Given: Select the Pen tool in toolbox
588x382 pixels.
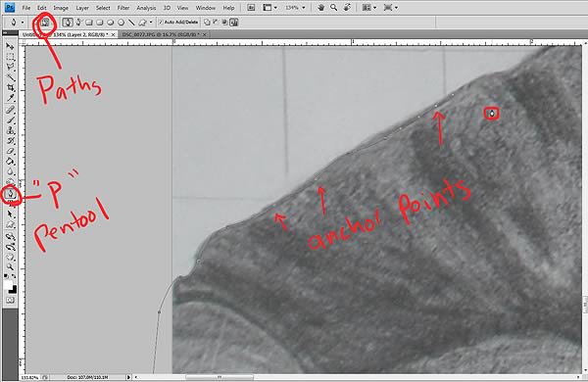Looking at the screenshot, I should pyautogui.click(x=10, y=193).
